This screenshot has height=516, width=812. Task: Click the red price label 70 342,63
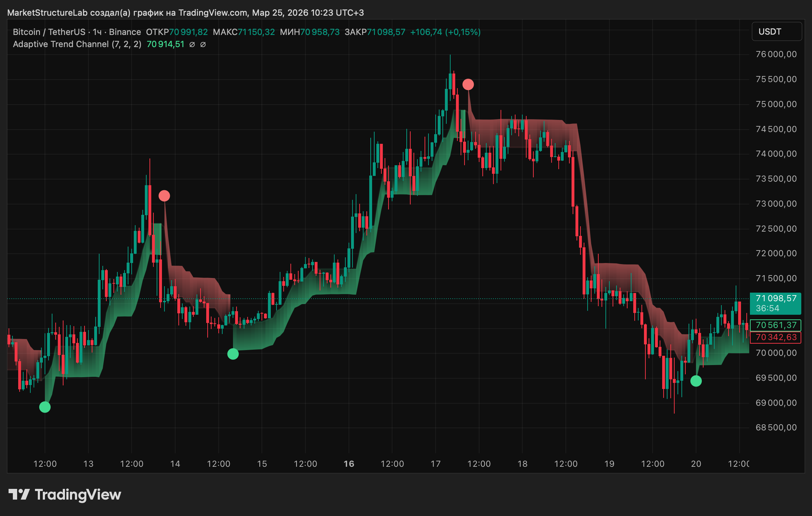(776, 337)
